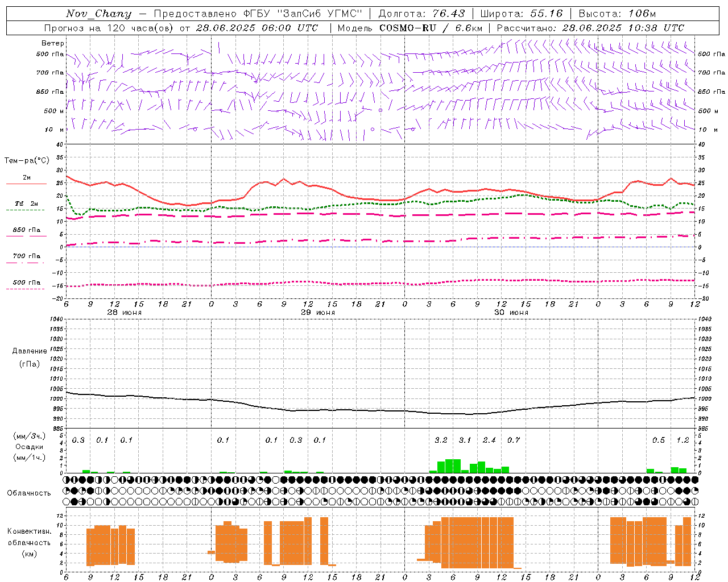
Task: Click the '30 июня' date label
Action: (x=511, y=313)
